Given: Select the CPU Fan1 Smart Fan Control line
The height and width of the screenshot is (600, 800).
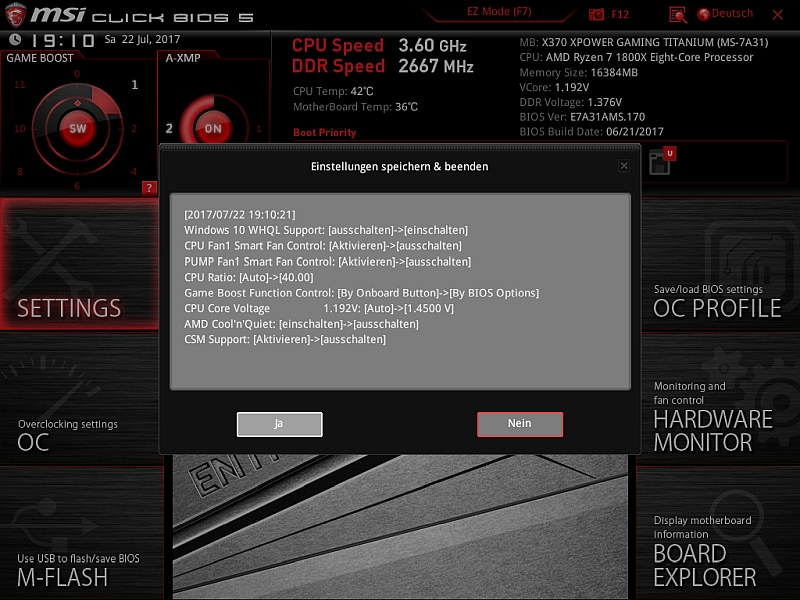Looking at the screenshot, I should [323, 246].
